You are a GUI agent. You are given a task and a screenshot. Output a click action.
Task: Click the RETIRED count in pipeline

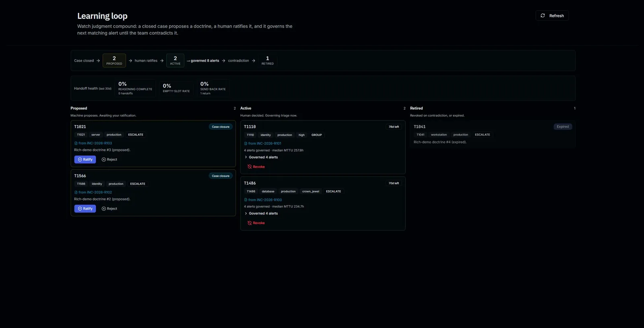(268, 60)
